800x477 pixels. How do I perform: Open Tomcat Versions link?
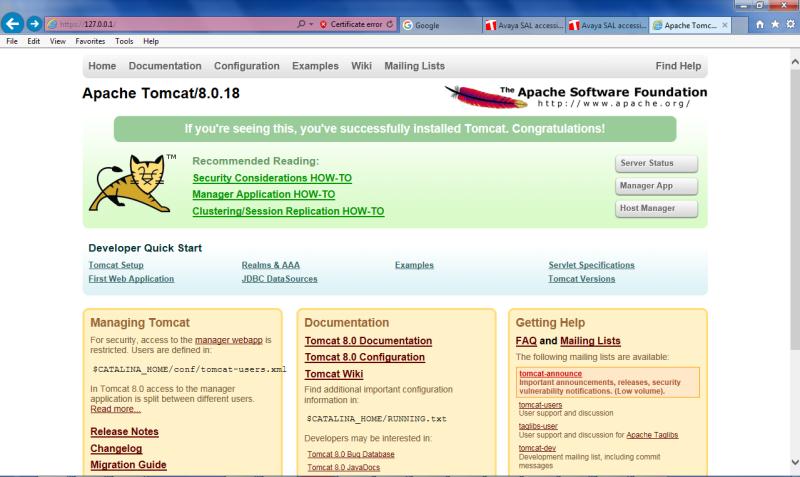581,279
